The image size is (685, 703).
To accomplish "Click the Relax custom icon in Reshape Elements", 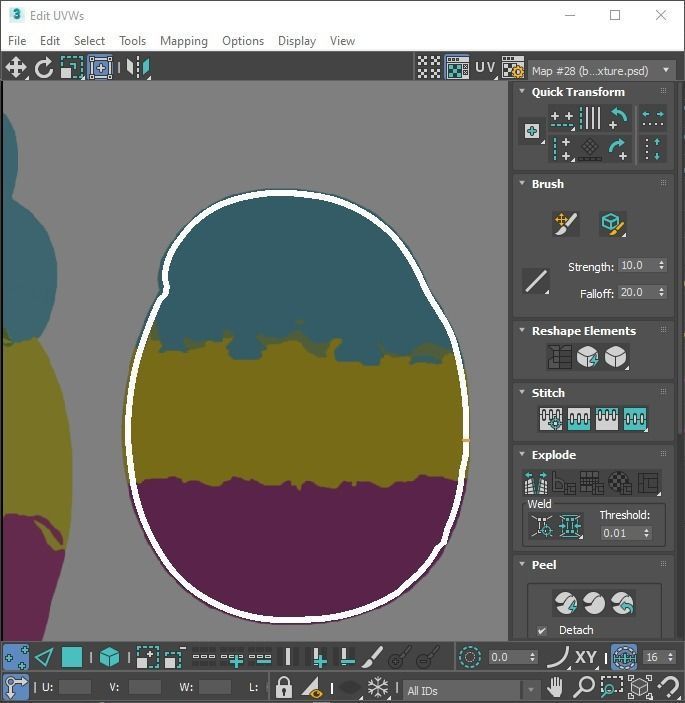I will click(616, 357).
